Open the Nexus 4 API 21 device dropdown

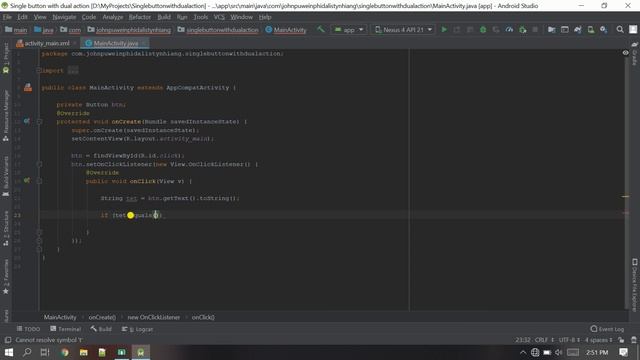(x=403, y=30)
